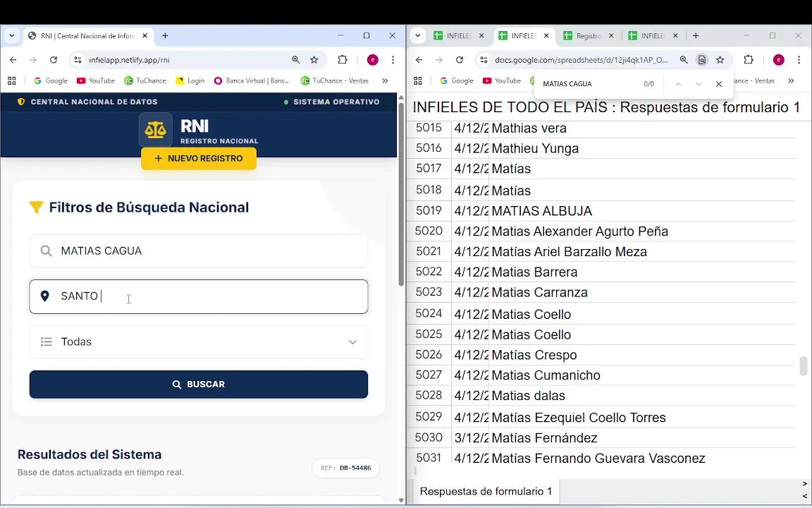The image size is (812, 508).
Task: Go to next find result arrow
Action: (698, 84)
